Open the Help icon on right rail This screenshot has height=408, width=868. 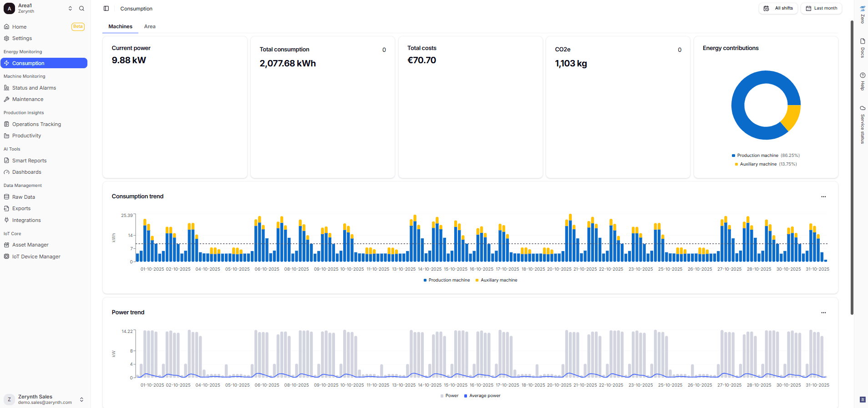tap(862, 76)
